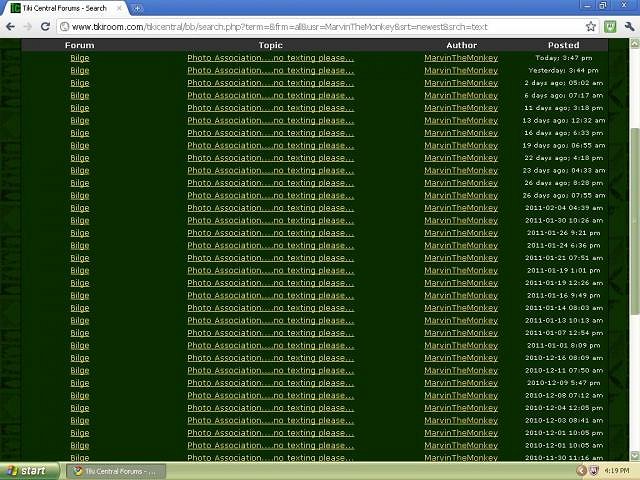This screenshot has width=640, height=480.
Task: Open the Photo Association topic posted Today 3:47 pm
Action: (x=270, y=58)
